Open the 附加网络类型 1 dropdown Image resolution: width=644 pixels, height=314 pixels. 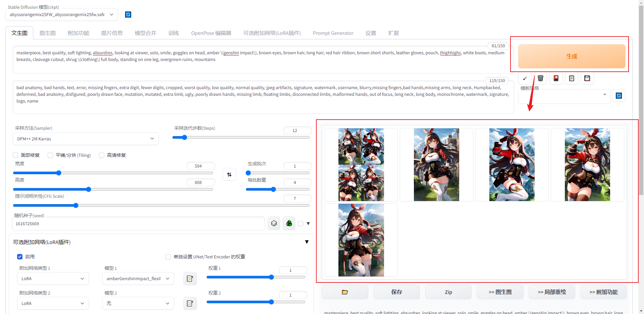point(53,278)
